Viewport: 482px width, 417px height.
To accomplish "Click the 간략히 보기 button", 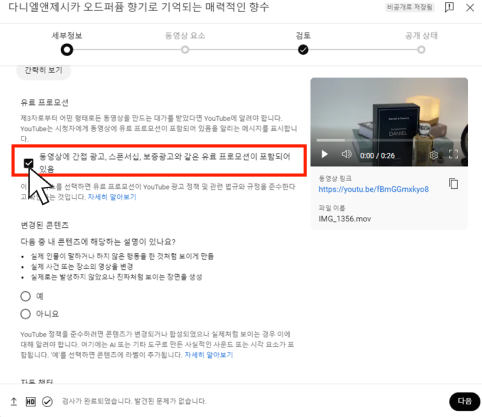I will [43, 70].
